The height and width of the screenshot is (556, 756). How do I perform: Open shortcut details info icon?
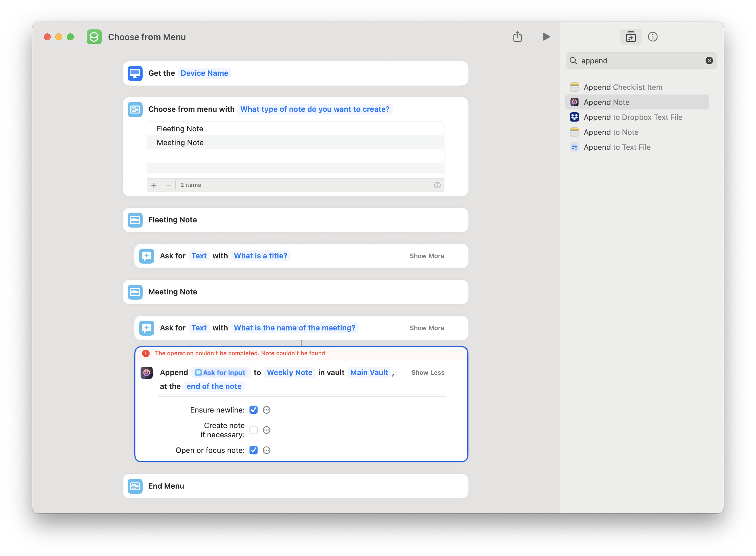click(x=652, y=37)
